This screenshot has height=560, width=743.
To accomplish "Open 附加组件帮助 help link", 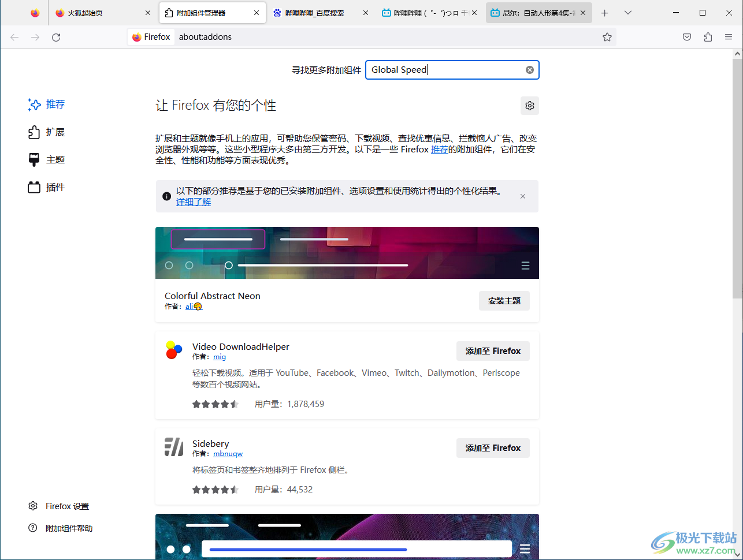I will [60, 528].
